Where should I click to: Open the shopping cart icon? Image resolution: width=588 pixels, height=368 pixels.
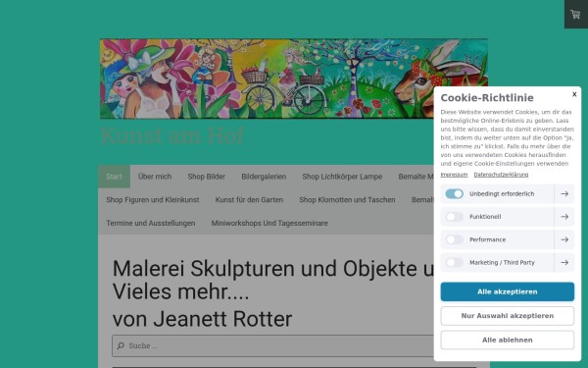click(575, 15)
